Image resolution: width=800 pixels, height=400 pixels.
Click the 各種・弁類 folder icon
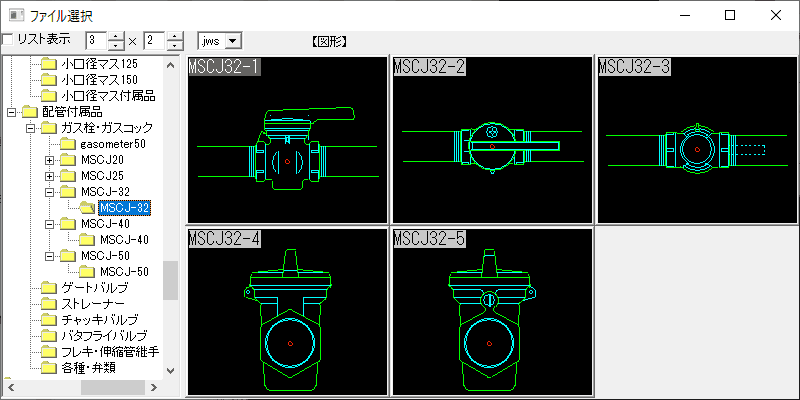click(49, 368)
